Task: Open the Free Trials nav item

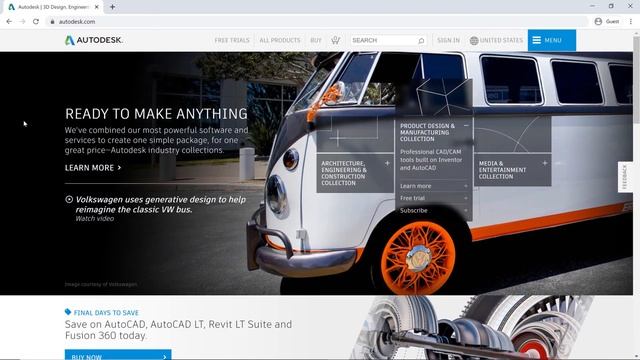Action: tap(231, 40)
